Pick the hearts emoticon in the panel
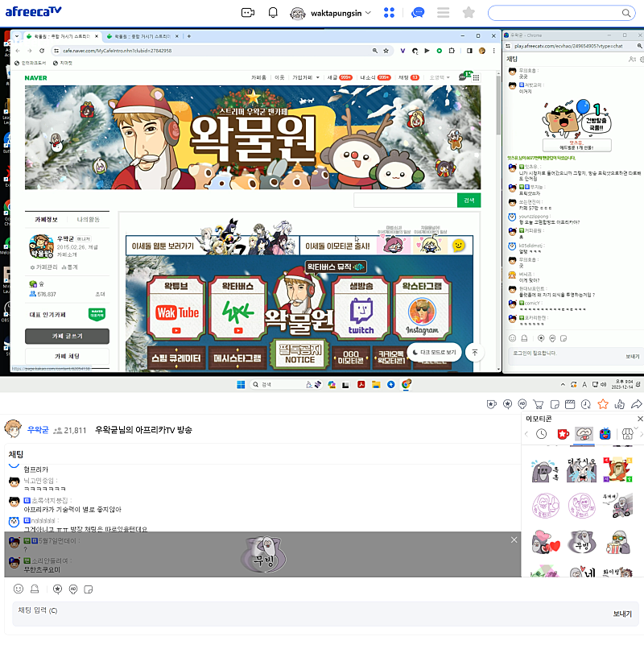Image resolution: width=644 pixels, height=645 pixels. click(x=545, y=542)
